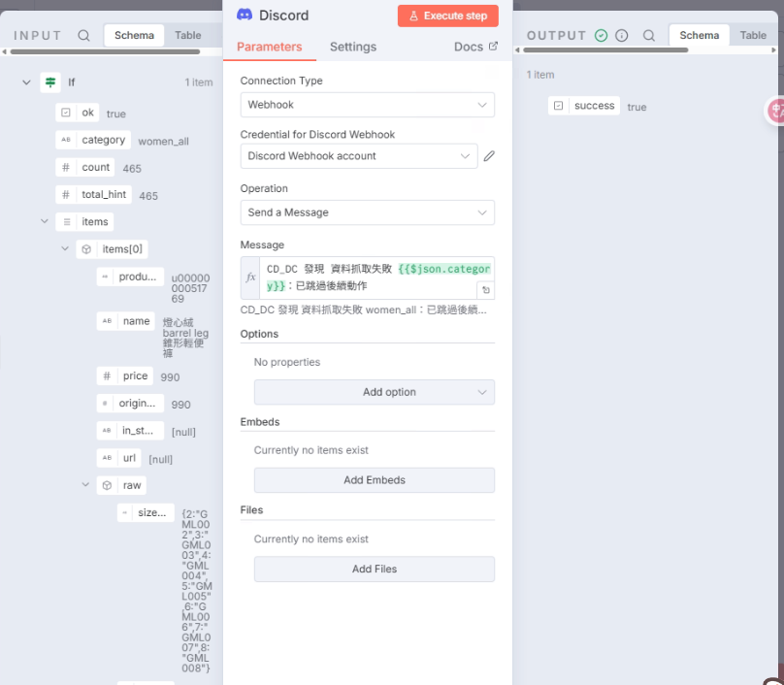Click the If node icon in INPUT

[x=50, y=82]
